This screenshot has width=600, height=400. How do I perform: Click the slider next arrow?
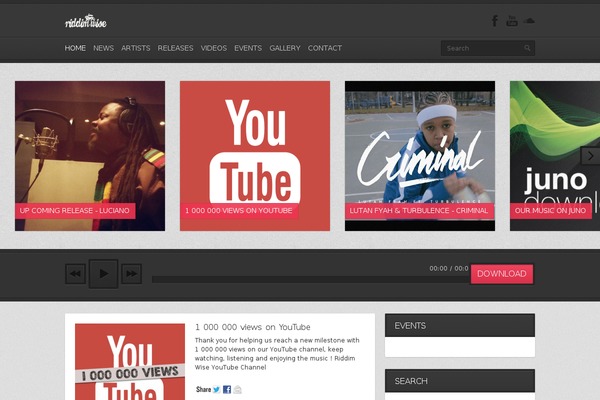(x=590, y=156)
